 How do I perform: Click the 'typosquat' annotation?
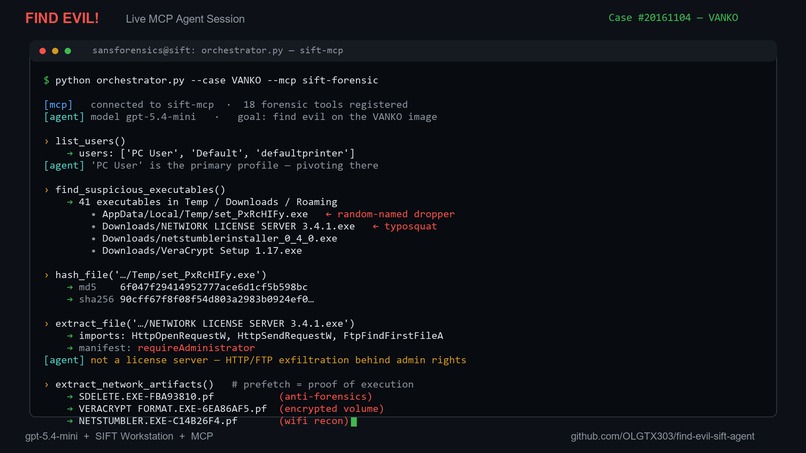(410, 226)
